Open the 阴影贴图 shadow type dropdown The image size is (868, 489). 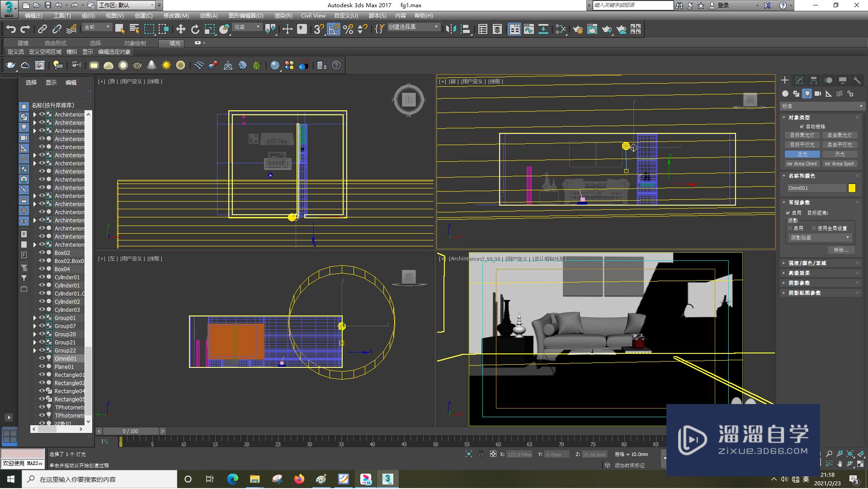click(x=820, y=238)
